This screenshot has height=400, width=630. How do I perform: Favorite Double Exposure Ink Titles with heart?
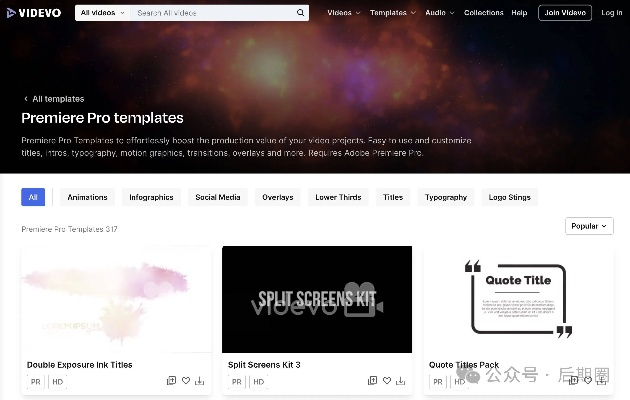pos(186,380)
